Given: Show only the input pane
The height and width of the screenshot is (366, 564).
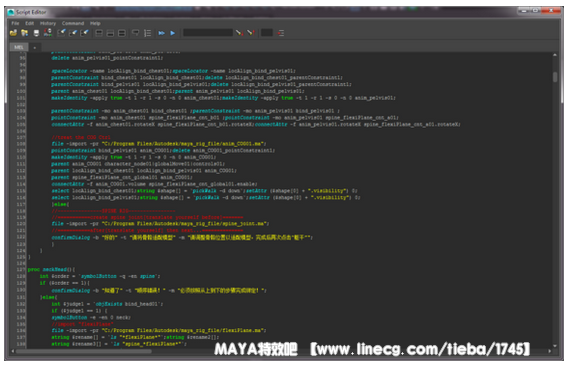Looking at the screenshot, I should (x=110, y=33).
